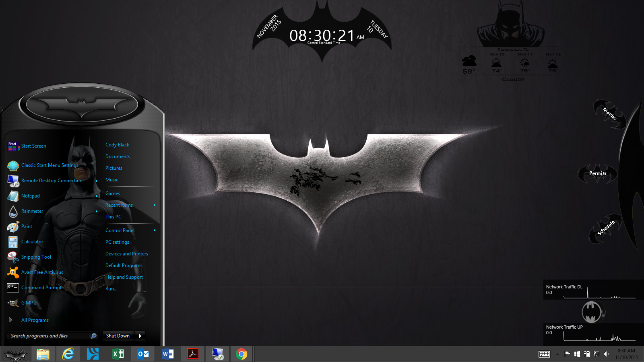
Task: Expand All Programs list
Action: 35,320
